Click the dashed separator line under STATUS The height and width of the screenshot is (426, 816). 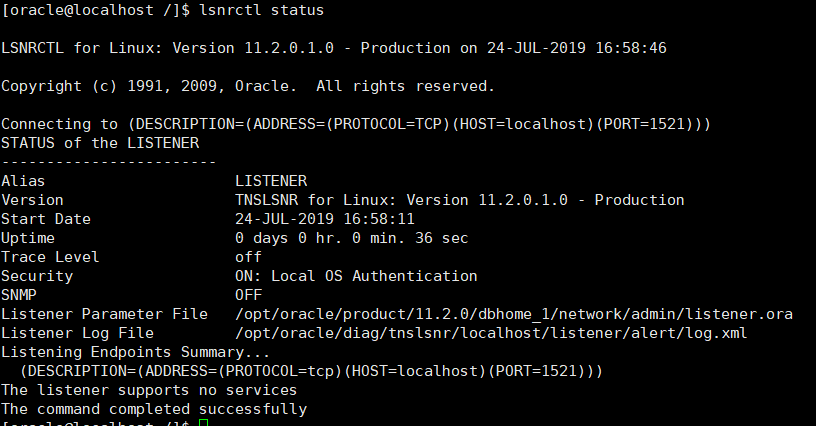(109, 162)
